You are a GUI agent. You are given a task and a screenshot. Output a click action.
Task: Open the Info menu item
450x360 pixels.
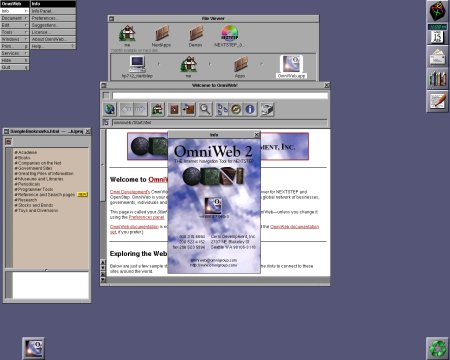coord(15,11)
